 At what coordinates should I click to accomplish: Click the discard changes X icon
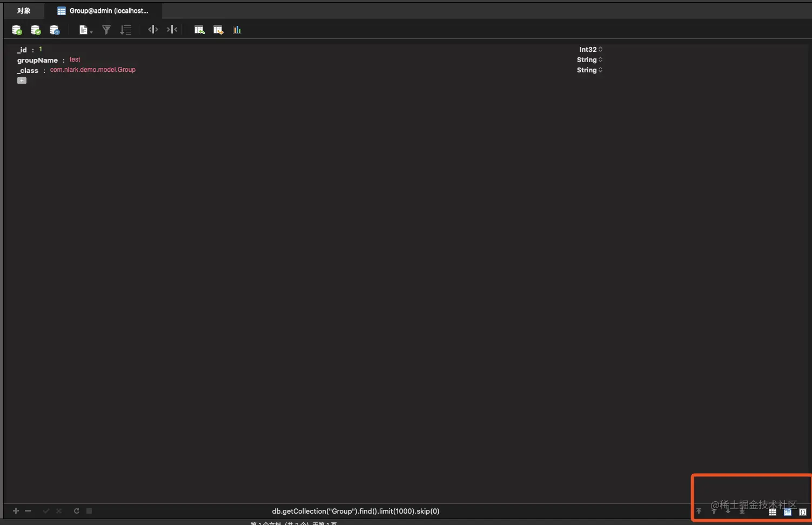pos(59,511)
